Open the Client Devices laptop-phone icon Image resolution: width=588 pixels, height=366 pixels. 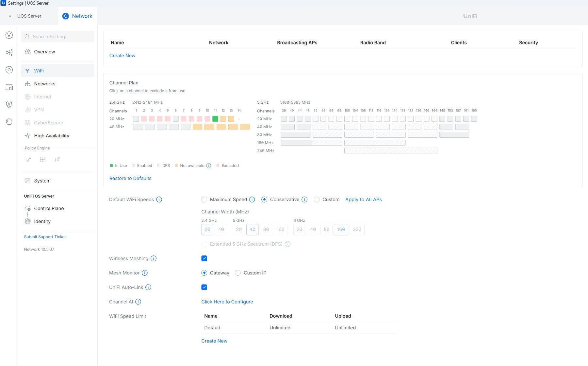pyautogui.click(x=9, y=87)
